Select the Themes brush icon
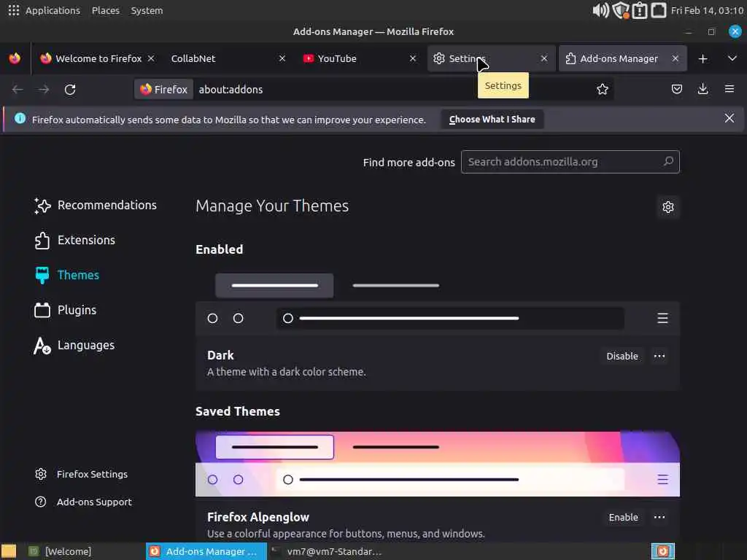The height and width of the screenshot is (560, 747). [42, 275]
